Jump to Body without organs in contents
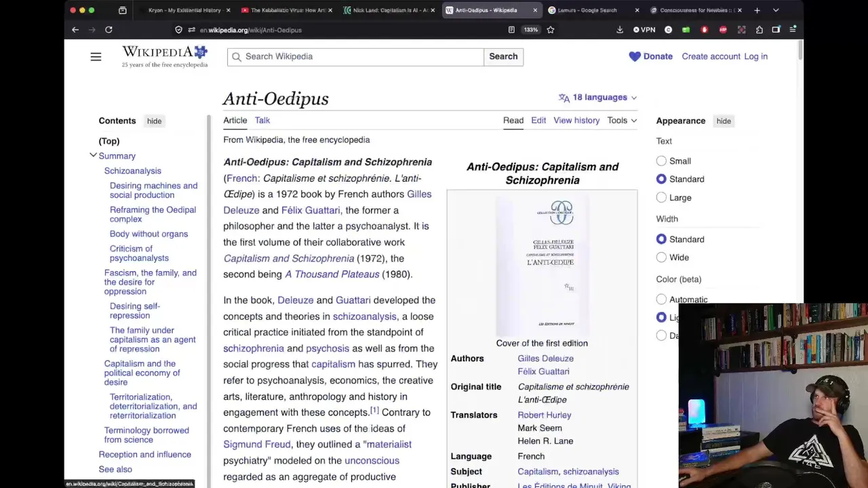Screen dimensions: 868x488 149,234
